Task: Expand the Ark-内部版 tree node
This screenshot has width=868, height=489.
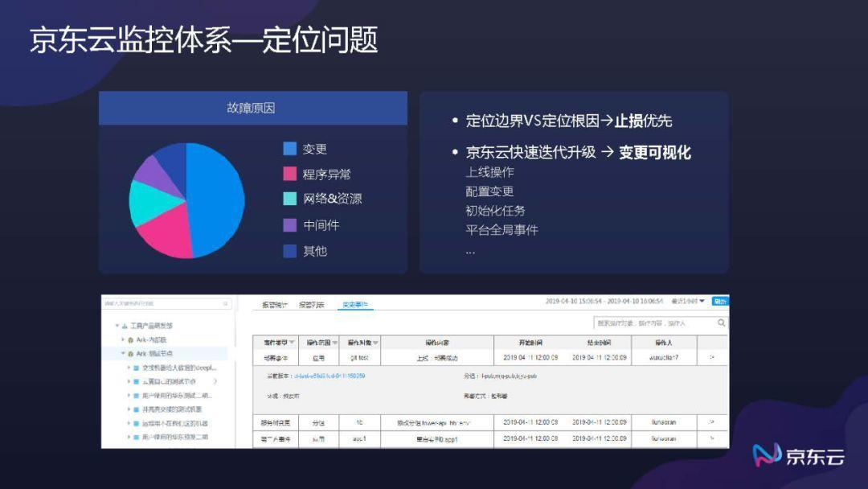Action: (123, 339)
